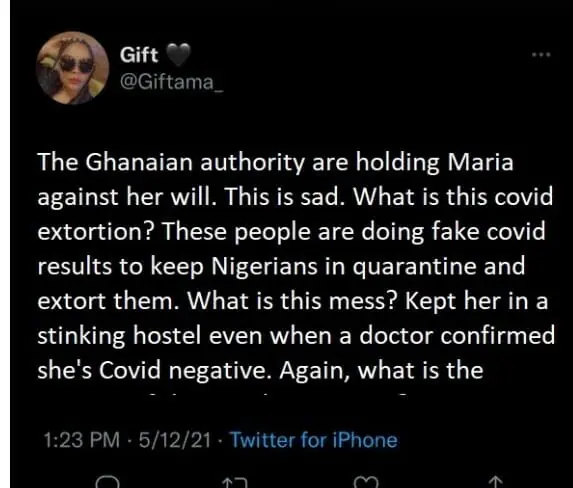The image size is (573, 488).
Task: Open the Gift profile picture
Action: point(72,68)
